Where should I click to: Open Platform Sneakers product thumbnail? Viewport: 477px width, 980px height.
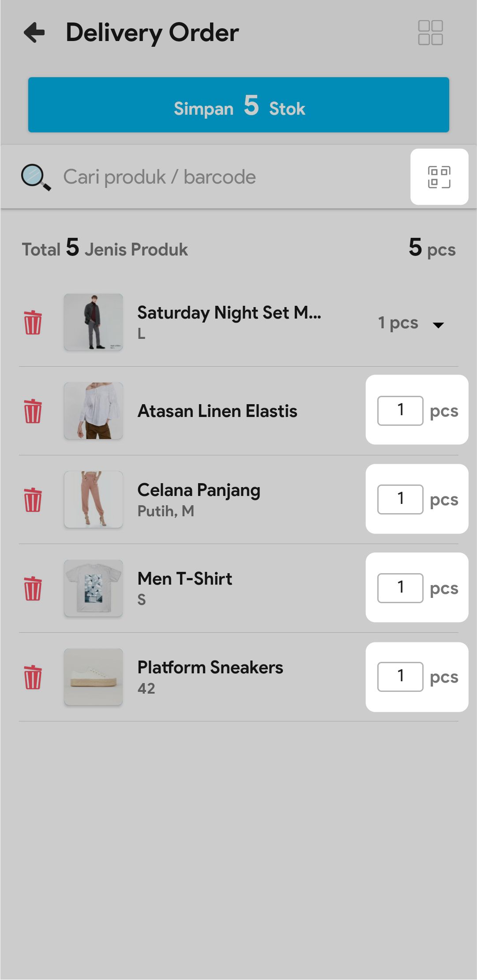click(94, 677)
